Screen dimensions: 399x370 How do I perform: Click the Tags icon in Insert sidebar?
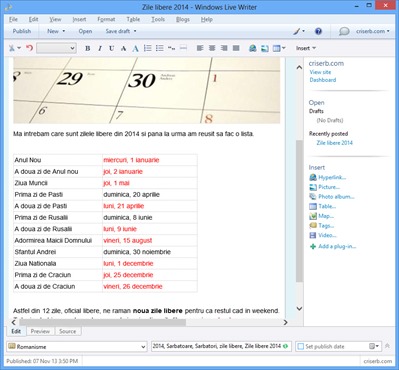click(313, 226)
